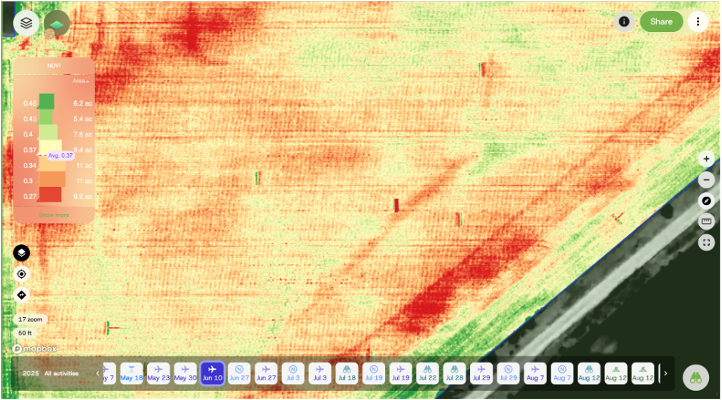Zoom out with the minus button
722x400 pixels.
click(706, 180)
